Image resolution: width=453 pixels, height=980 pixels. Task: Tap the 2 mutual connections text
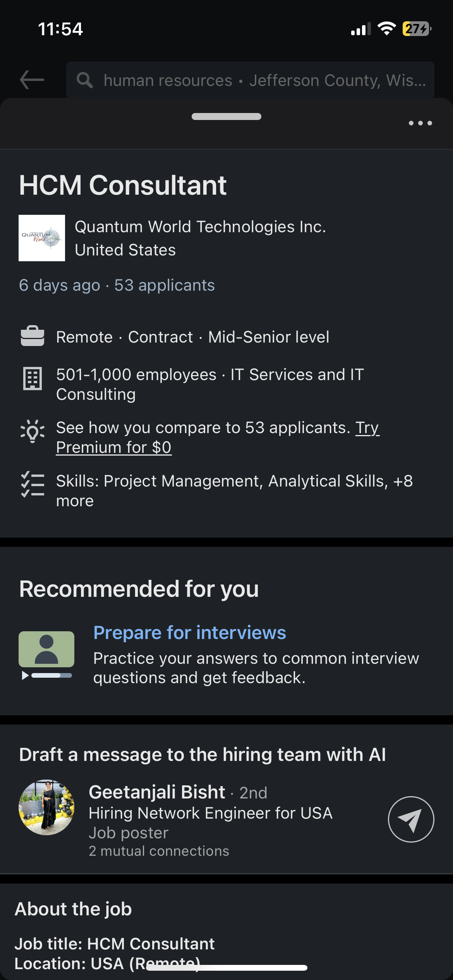pyautogui.click(x=159, y=851)
